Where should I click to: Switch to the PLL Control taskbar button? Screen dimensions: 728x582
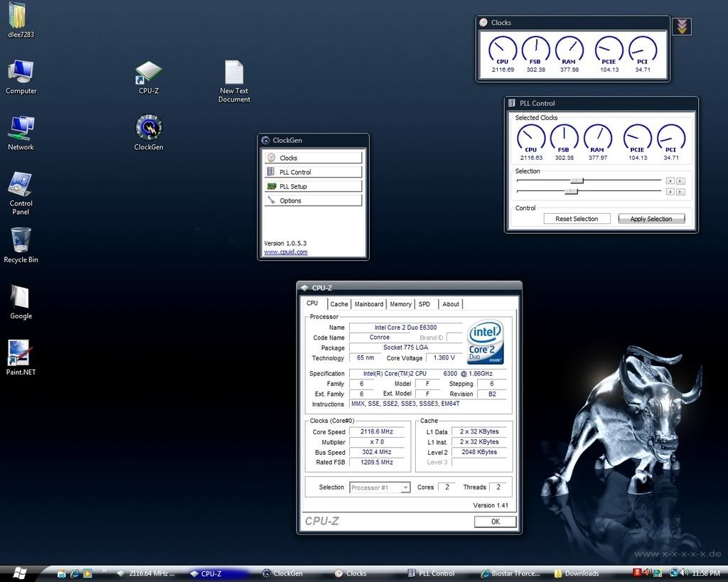pos(432,573)
